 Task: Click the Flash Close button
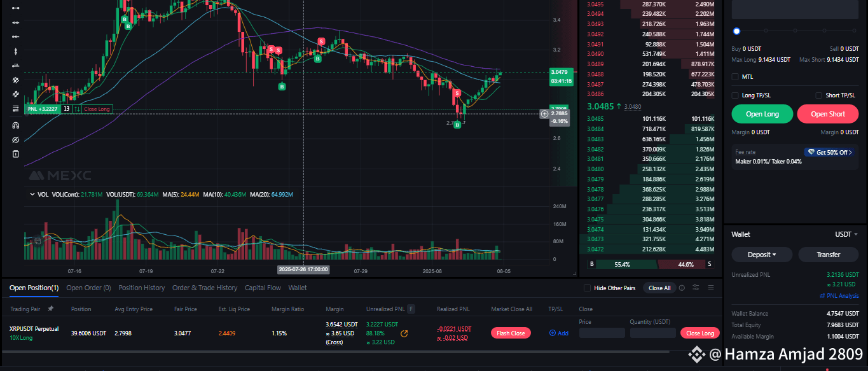tap(511, 333)
